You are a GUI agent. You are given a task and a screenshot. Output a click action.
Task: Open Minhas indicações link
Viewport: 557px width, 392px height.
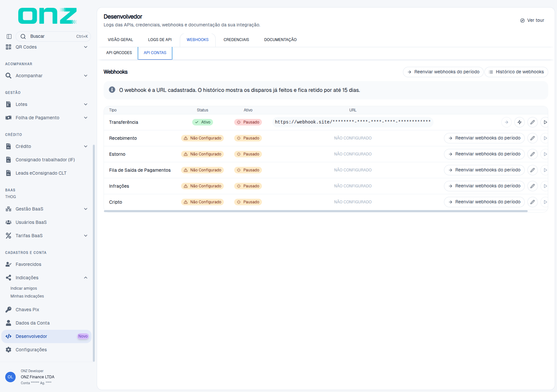27,296
